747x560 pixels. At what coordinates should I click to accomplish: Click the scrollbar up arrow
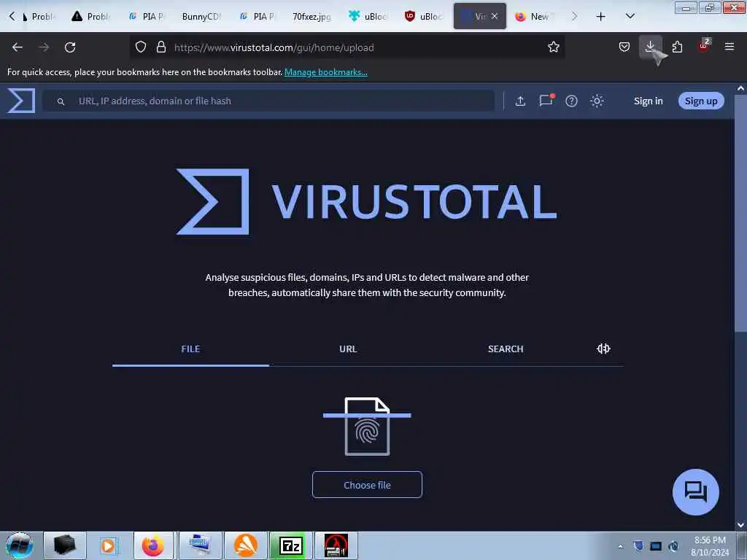[740, 88]
